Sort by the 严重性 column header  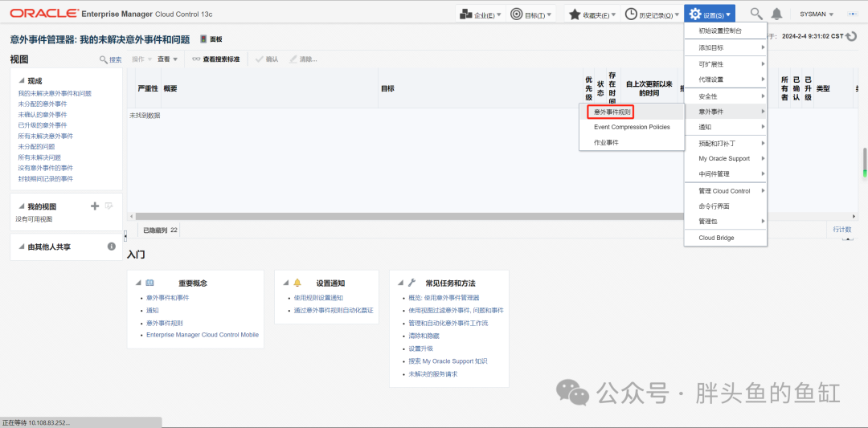pos(148,88)
